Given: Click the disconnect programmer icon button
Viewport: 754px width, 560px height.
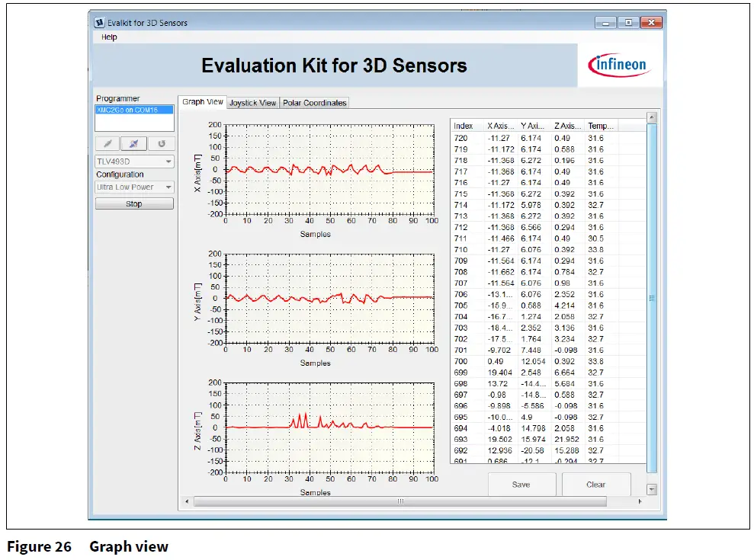Looking at the screenshot, I should click(x=133, y=143).
